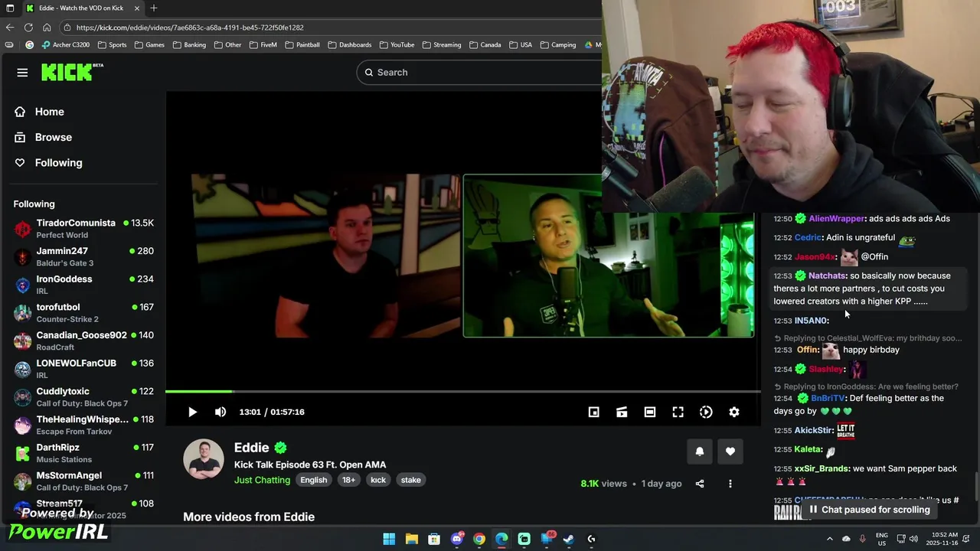Play the Eddie VOD video
Viewport: 980px width, 551px height.
(192, 412)
